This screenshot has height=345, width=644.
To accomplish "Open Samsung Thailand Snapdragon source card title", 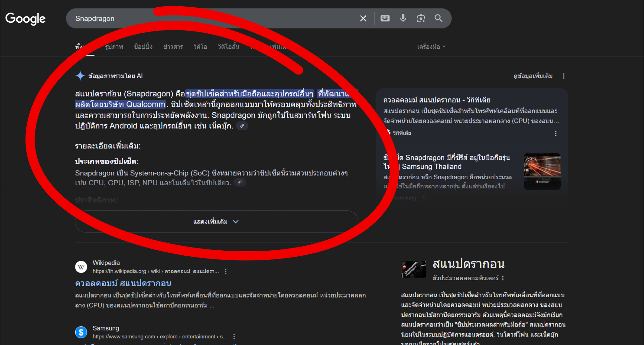I will [447, 162].
